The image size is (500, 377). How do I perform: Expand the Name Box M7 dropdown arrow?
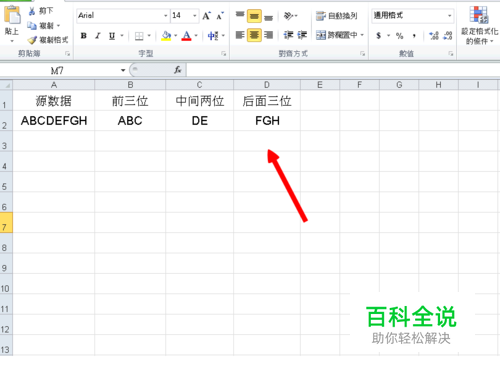(123, 70)
